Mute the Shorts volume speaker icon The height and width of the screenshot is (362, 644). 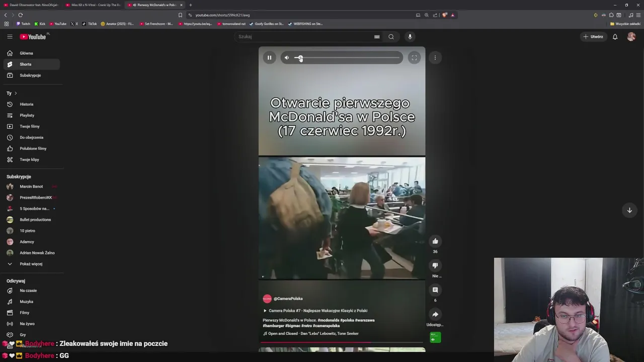287,58
